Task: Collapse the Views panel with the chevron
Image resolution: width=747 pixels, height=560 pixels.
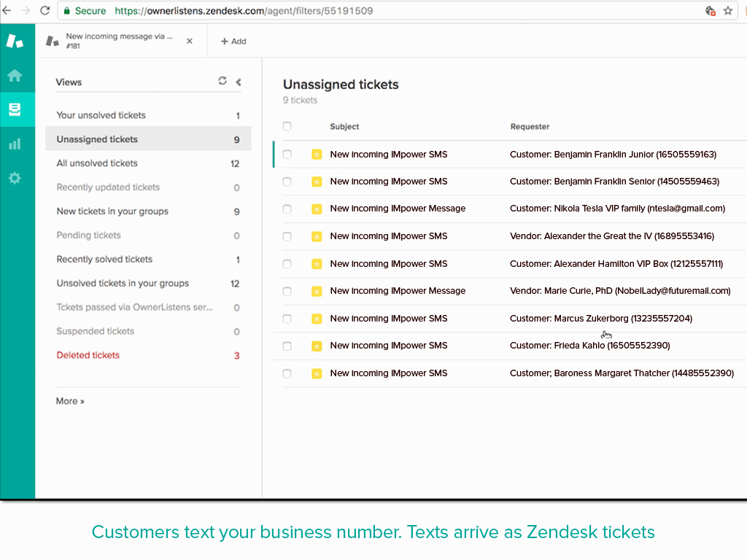Action: tap(238, 82)
